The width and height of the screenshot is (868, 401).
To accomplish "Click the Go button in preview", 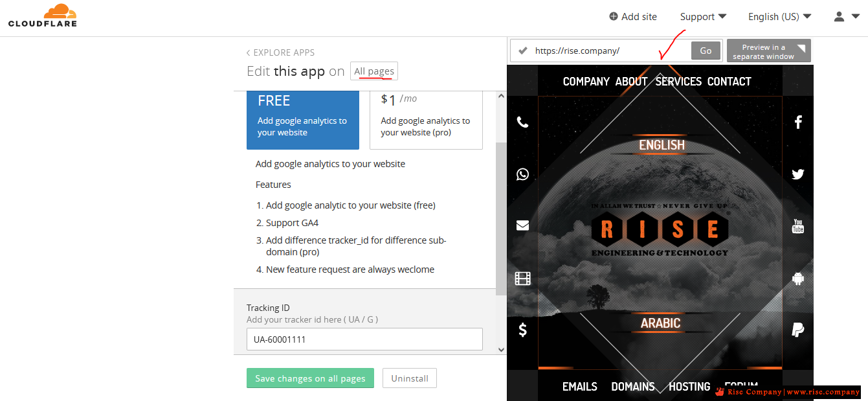I will 706,51.
